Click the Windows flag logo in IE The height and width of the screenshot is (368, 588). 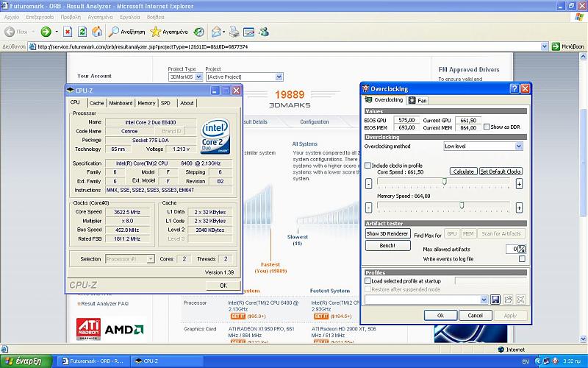[580, 17]
